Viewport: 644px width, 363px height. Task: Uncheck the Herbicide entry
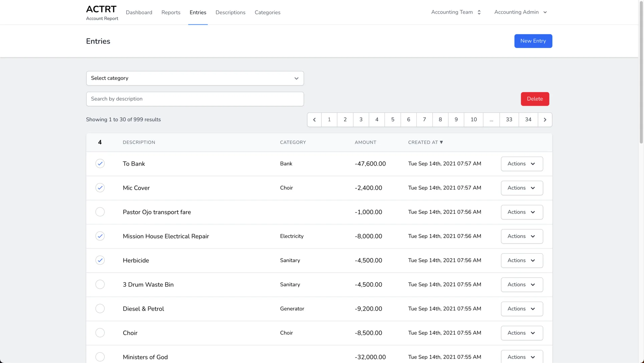coord(100,260)
